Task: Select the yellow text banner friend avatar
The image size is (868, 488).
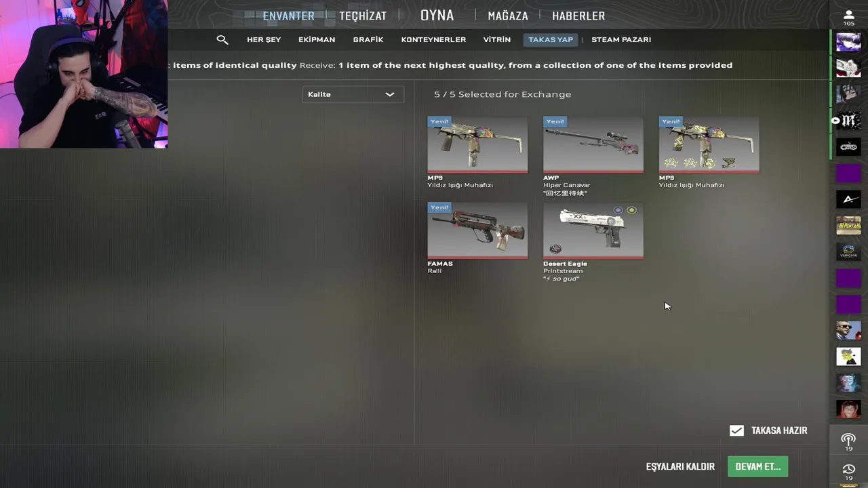Action: (848, 225)
